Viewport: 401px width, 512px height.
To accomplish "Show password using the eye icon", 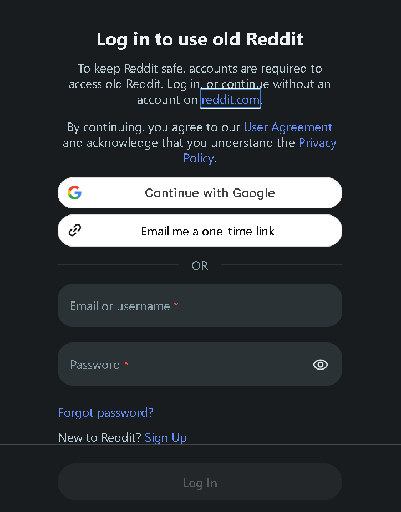I will click(x=320, y=365).
